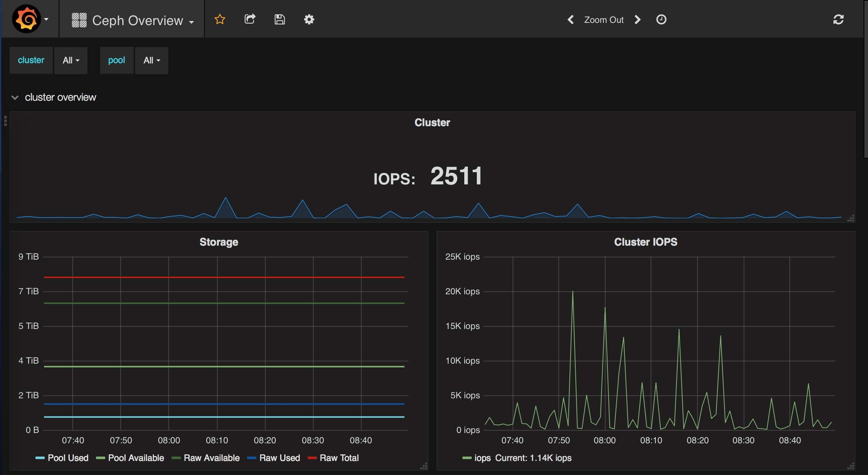Save the dashboard with floppy icon
Image resolution: width=868 pixels, height=475 pixels.
[280, 19]
